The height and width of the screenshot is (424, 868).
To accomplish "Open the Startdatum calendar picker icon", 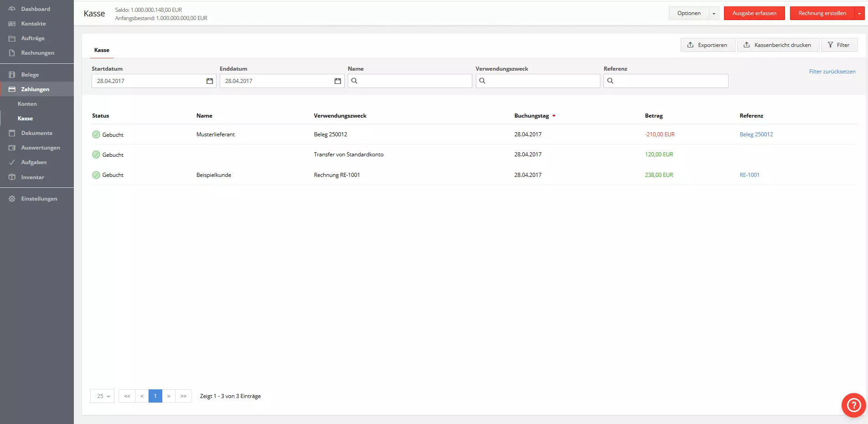I will click(210, 81).
